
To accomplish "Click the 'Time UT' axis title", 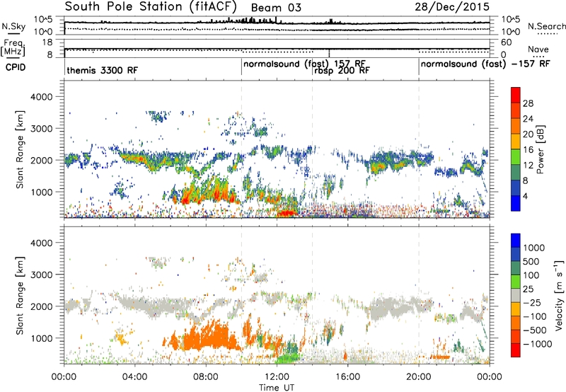I will 277,388.
